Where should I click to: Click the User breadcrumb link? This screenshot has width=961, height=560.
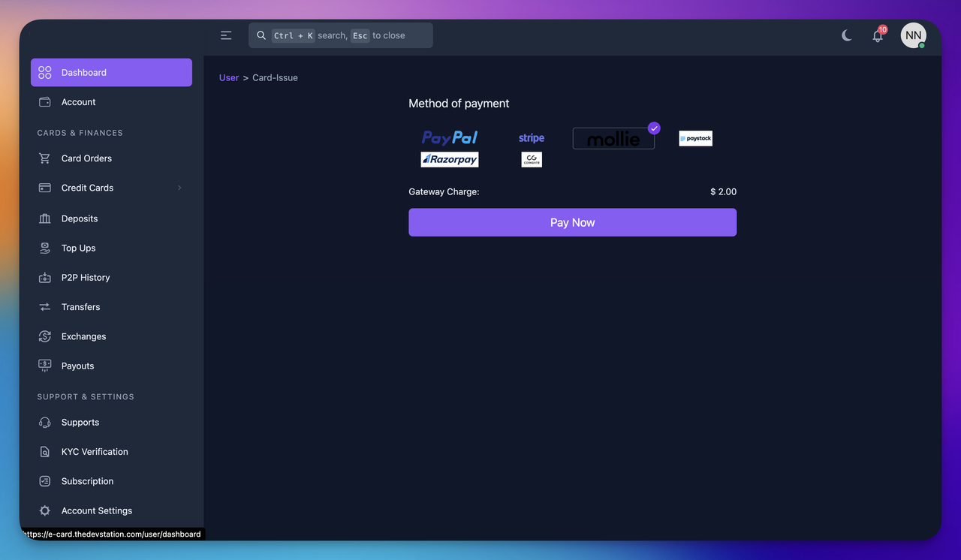pos(229,77)
